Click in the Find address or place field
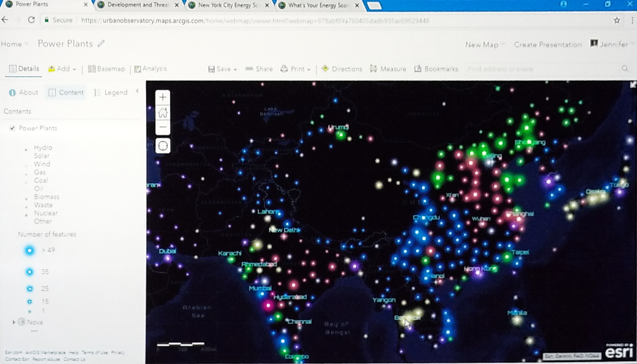Screen dimensions: 637x364 [542, 69]
